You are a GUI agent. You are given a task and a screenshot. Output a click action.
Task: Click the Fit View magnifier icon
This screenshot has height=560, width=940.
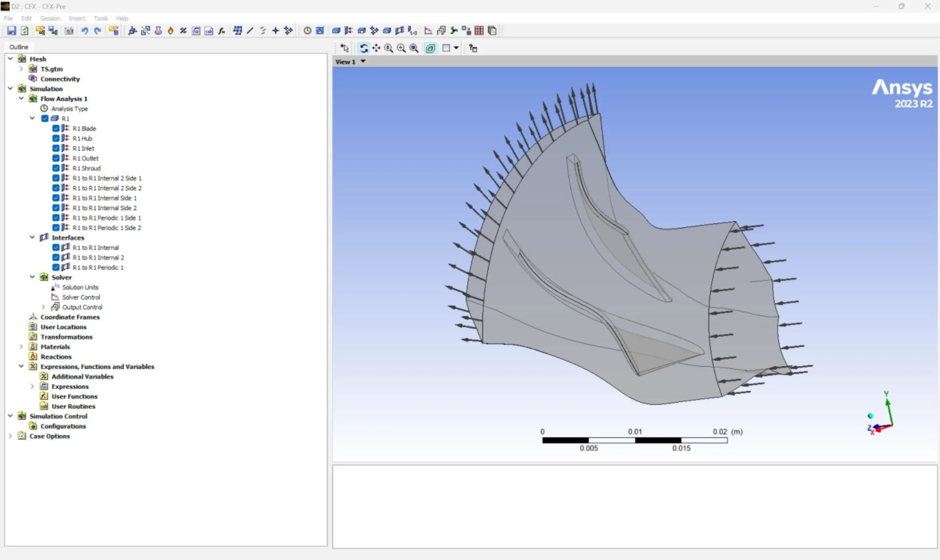tap(414, 48)
